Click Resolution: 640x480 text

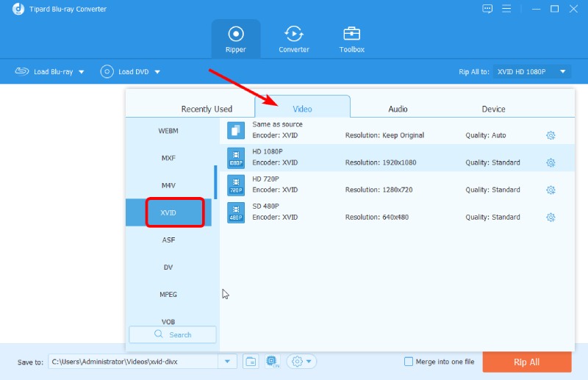(377, 218)
